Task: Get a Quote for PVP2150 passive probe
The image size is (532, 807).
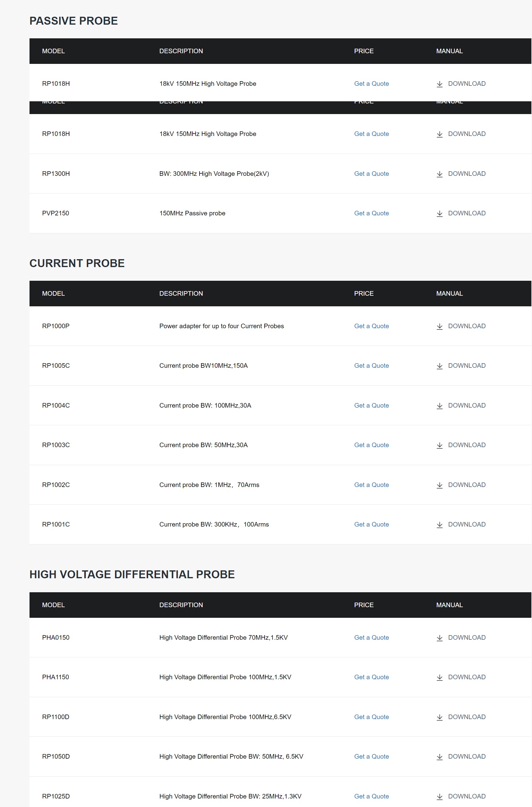Action: pyautogui.click(x=371, y=213)
